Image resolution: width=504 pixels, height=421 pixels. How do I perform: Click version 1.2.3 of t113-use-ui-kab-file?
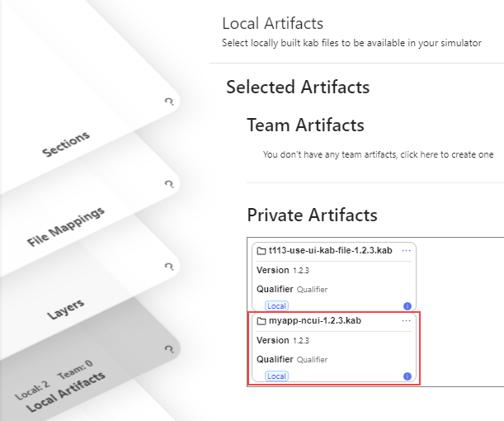(x=301, y=271)
